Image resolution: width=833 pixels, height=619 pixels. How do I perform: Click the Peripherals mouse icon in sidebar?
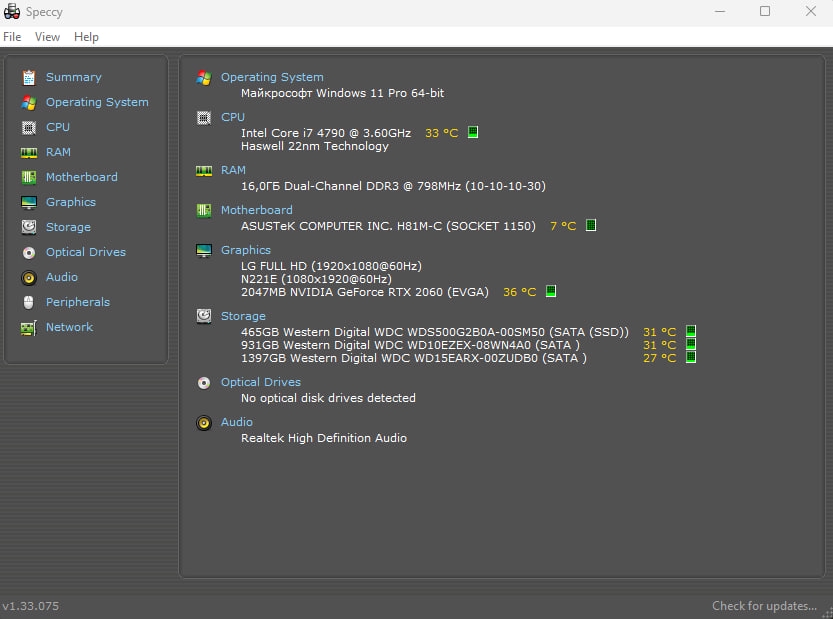tap(29, 302)
